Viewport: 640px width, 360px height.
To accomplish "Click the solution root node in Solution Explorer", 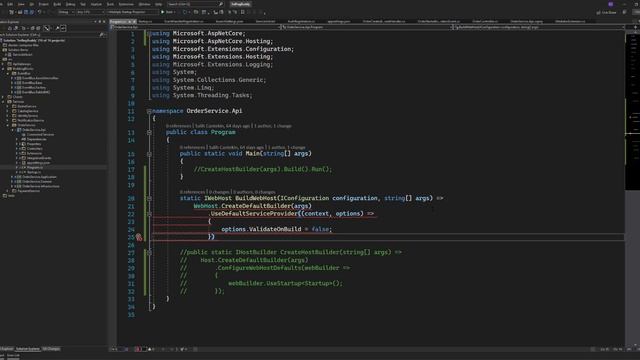I will point(33,40).
